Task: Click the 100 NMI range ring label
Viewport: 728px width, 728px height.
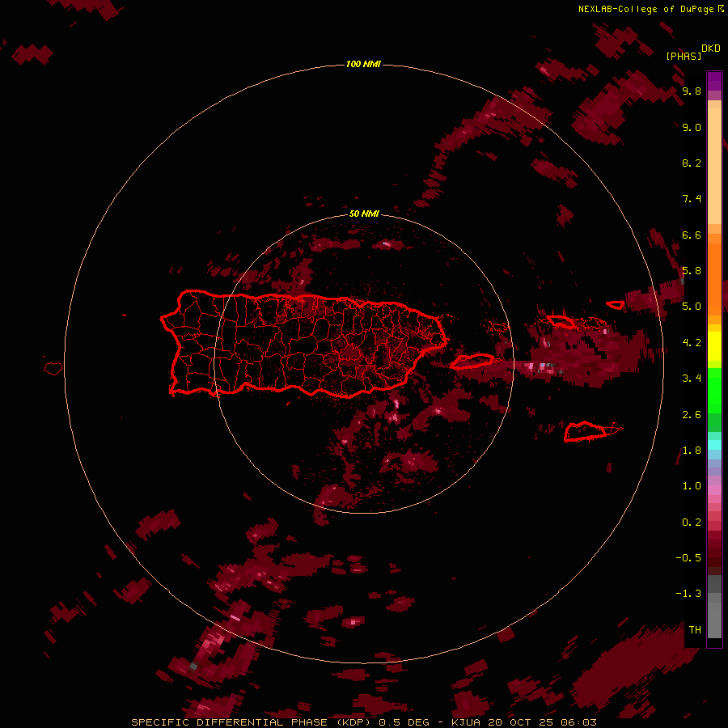Action: point(363,64)
